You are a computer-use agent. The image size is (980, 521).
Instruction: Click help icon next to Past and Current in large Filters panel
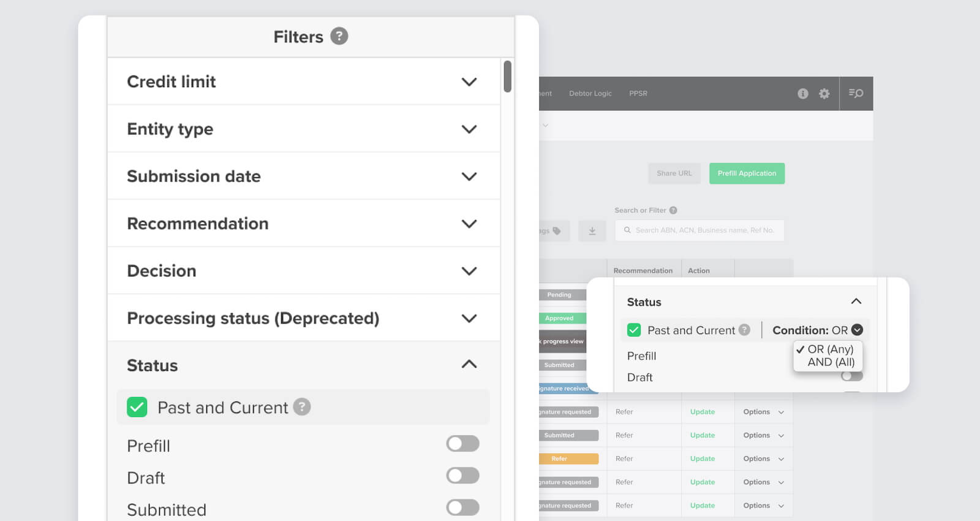click(301, 407)
